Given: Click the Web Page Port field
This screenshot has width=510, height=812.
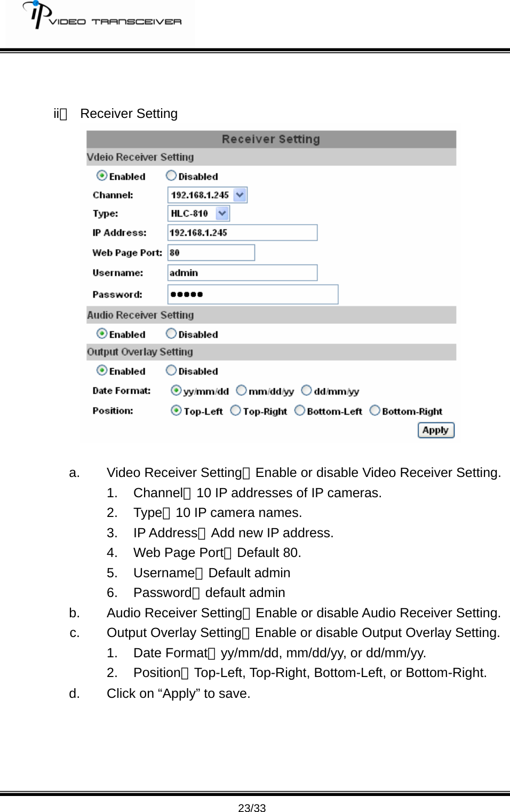Looking at the screenshot, I should (x=211, y=252).
